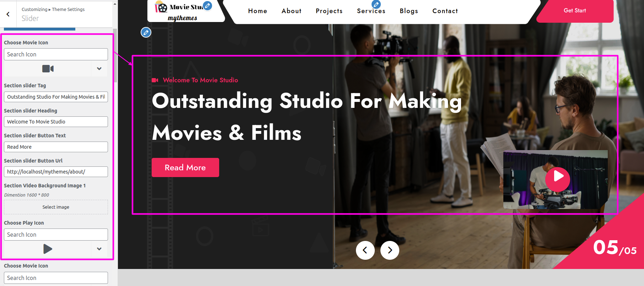Click the small camera icon beside Welcome text
This screenshot has height=286, width=644.
pos(155,80)
